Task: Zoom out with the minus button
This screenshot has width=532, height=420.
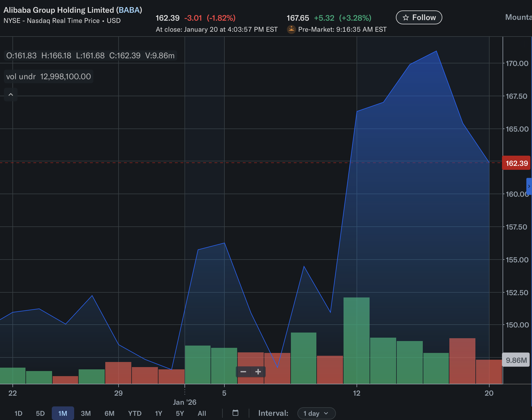Action: coord(243,372)
